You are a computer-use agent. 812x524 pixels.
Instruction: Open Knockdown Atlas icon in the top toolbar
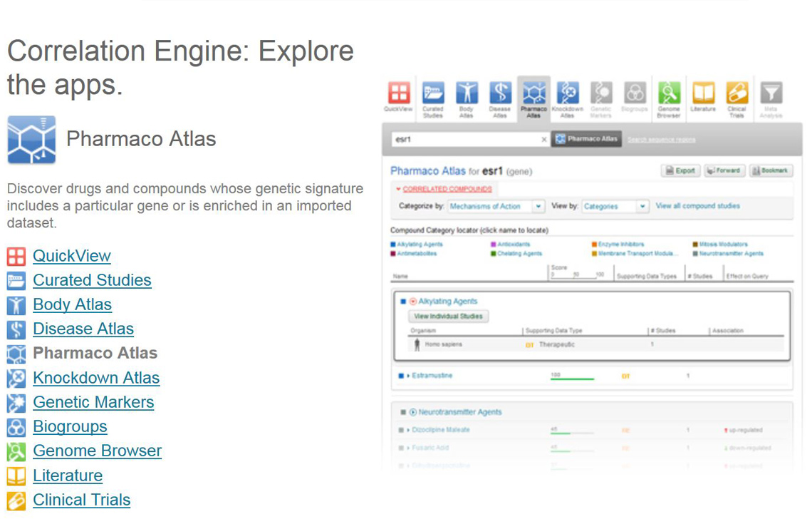tap(567, 93)
